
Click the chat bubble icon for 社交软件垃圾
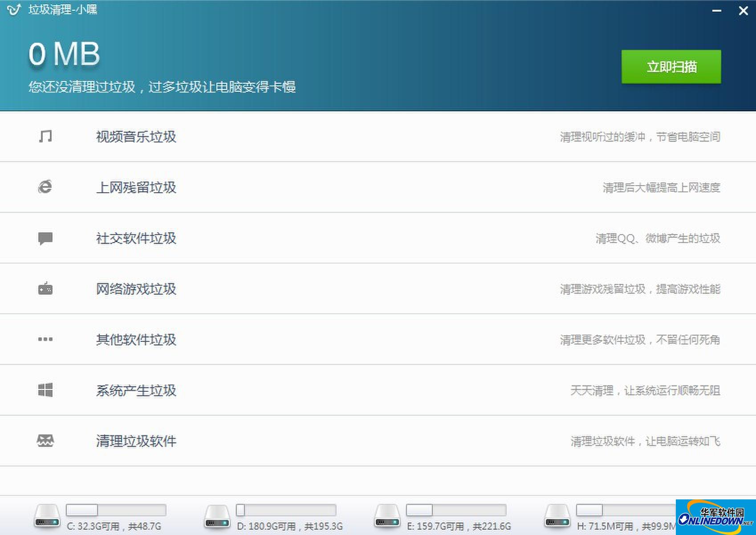pyautogui.click(x=45, y=238)
